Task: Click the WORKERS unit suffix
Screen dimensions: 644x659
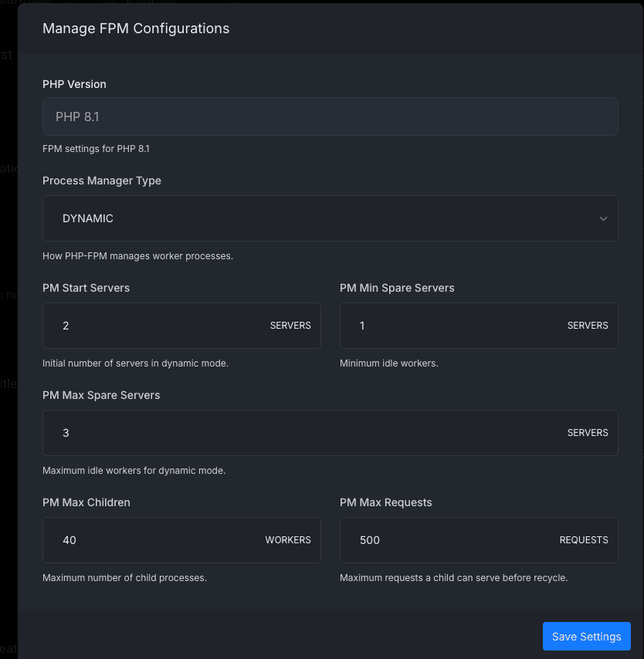Action: point(288,540)
